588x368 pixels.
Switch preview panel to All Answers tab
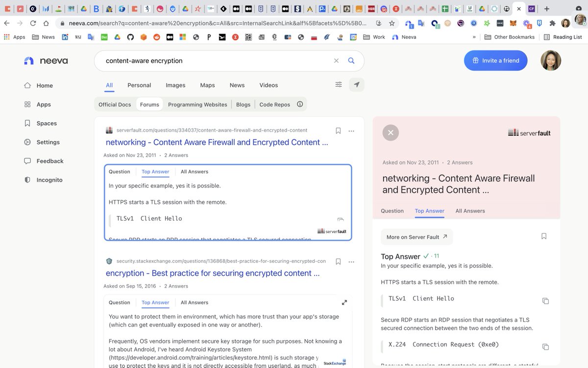pos(470,211)
